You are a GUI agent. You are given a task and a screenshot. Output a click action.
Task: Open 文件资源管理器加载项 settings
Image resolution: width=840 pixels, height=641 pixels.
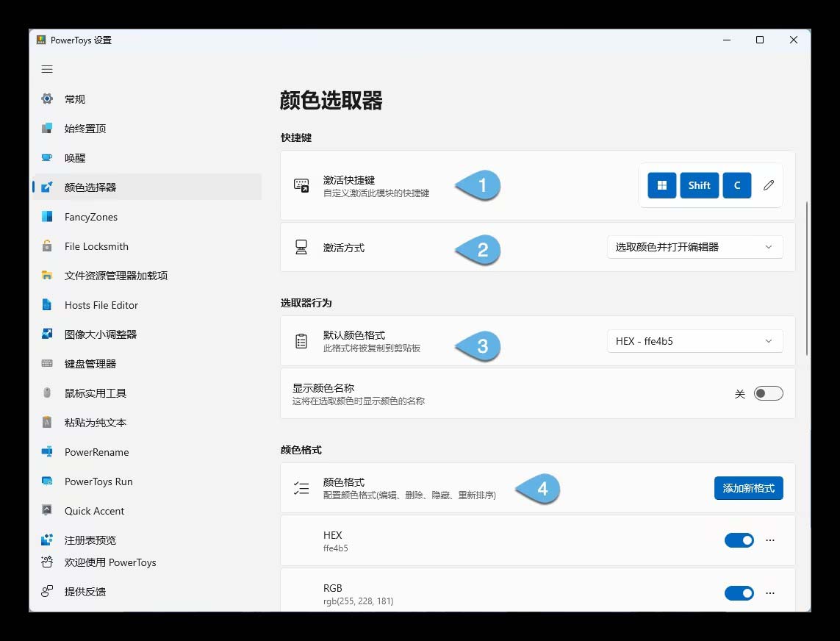[147, 276]
